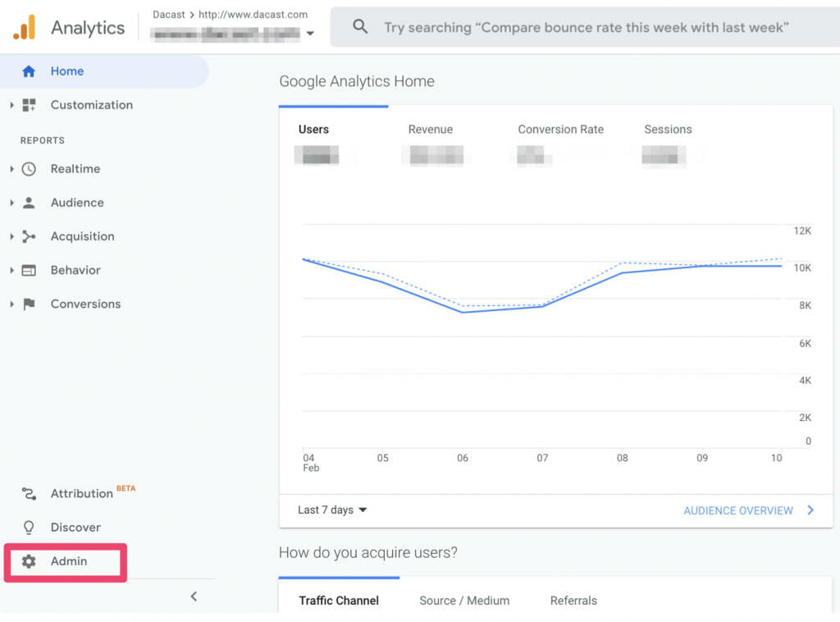
Task: Click the Dacast account breadcrumb
Action: pyautogui.click(x=169, y=15)
